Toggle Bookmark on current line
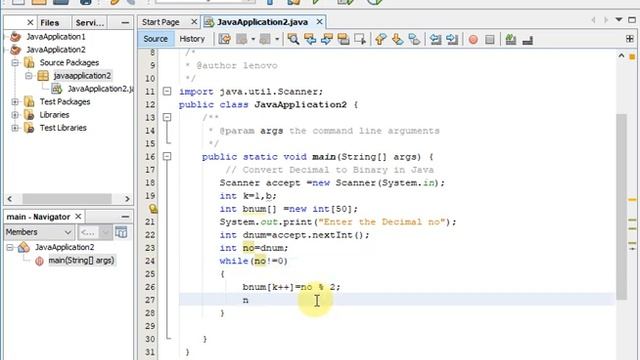 pos(414,39)
